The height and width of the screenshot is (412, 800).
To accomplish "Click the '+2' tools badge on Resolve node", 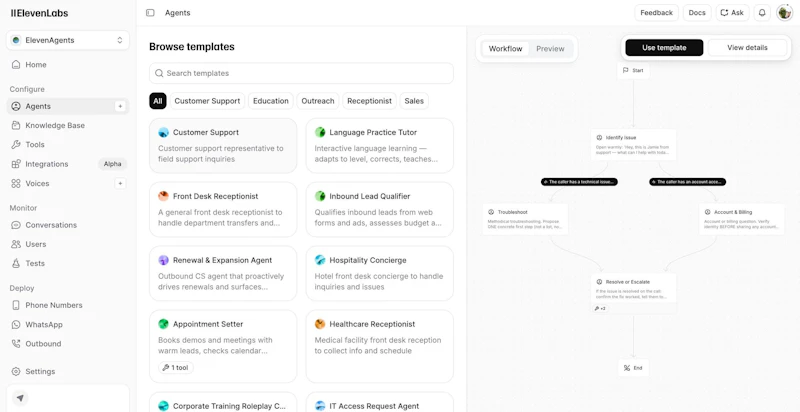I will click(x=600, y=308).
